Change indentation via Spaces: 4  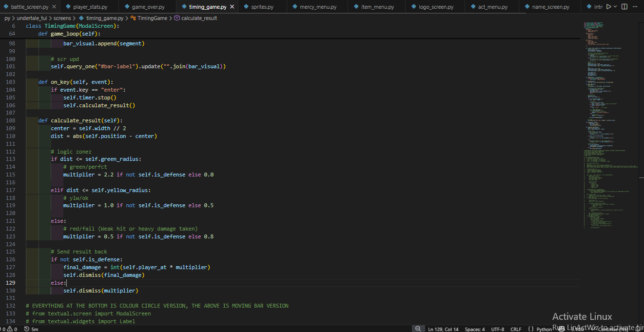pos(474,329)
